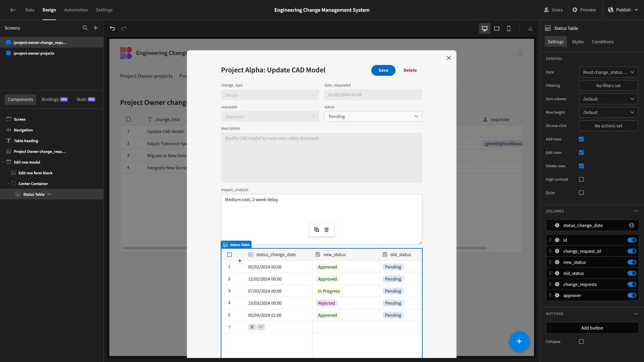Toggle off the id column switch
The height and width of the screenshot is (362, 644).
tap(632, 240)
